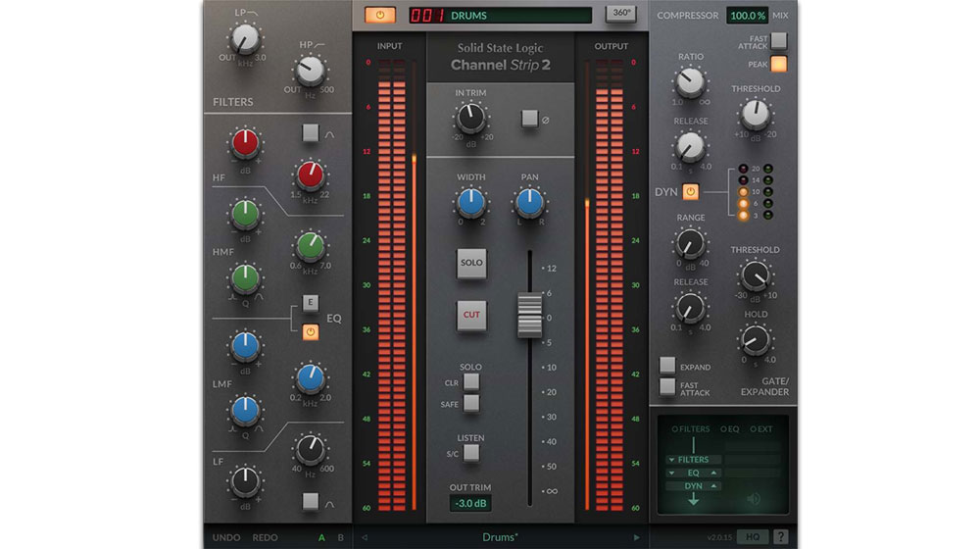This screenshot has height=549, width=980.
Task: Select the A comparison slot
Action: pyautogui.click(x=319, y=537)
